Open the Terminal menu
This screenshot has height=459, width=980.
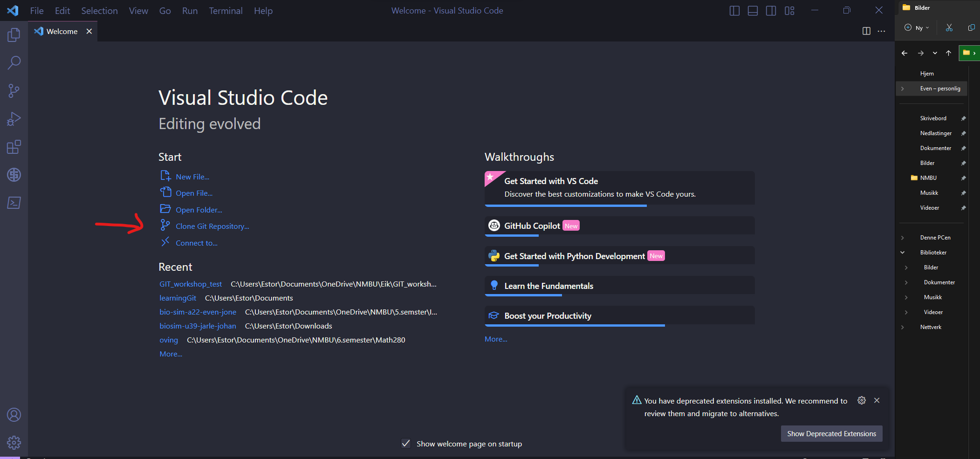tap(226, 11)
